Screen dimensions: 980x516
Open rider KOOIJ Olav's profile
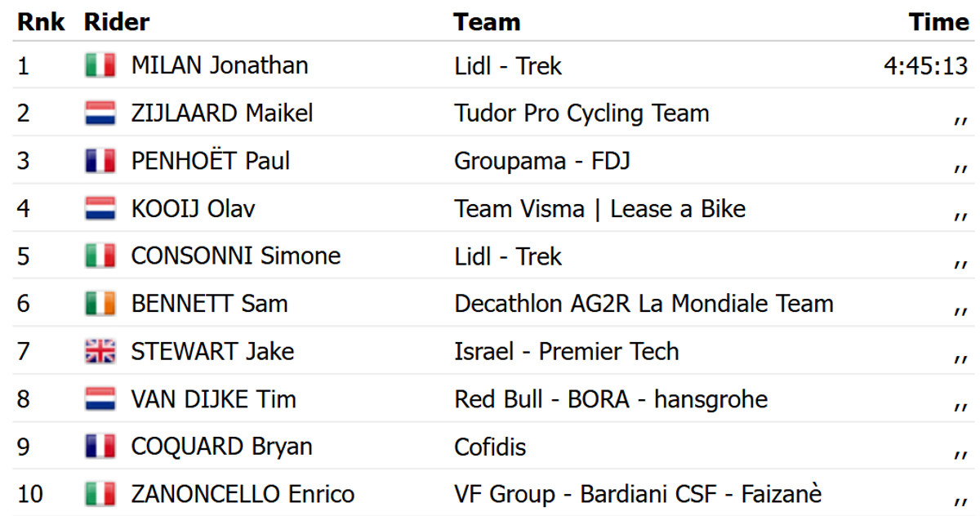pyautogui.click(x=193, y=208)
